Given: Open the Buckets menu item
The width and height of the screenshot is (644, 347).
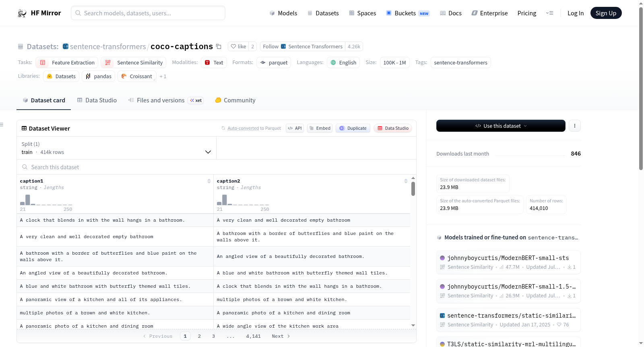Looking at the screenshot, I should click(x=408, y=13).
